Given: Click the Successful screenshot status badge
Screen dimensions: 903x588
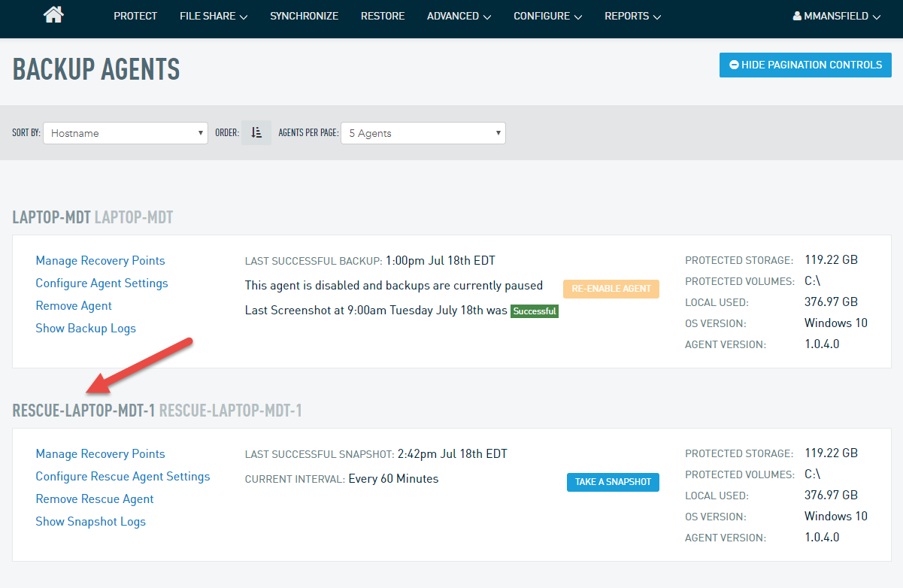Looking at the screenshot, I should pyautogui.click(x=534, y=311).
